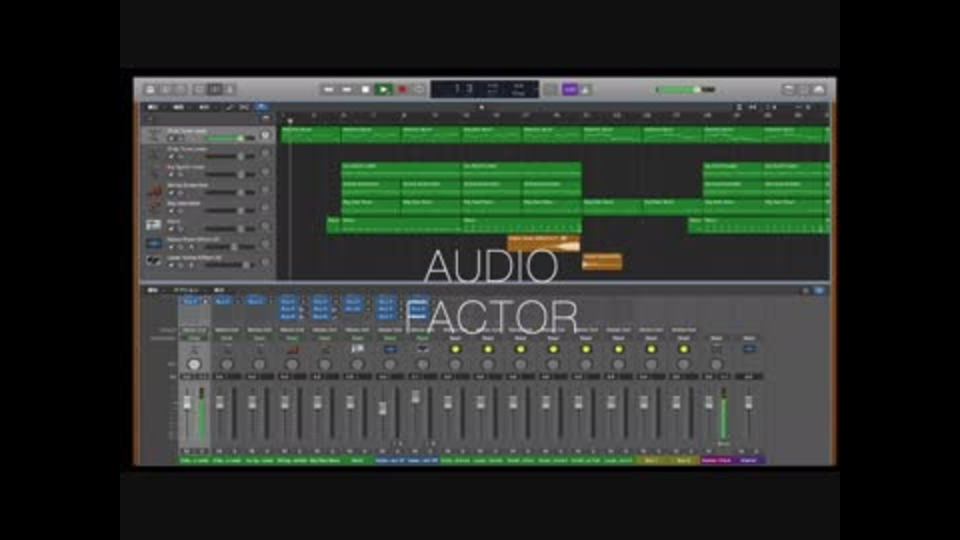
Task: Select the first green region on the top track
Action: tap(311, 135)
